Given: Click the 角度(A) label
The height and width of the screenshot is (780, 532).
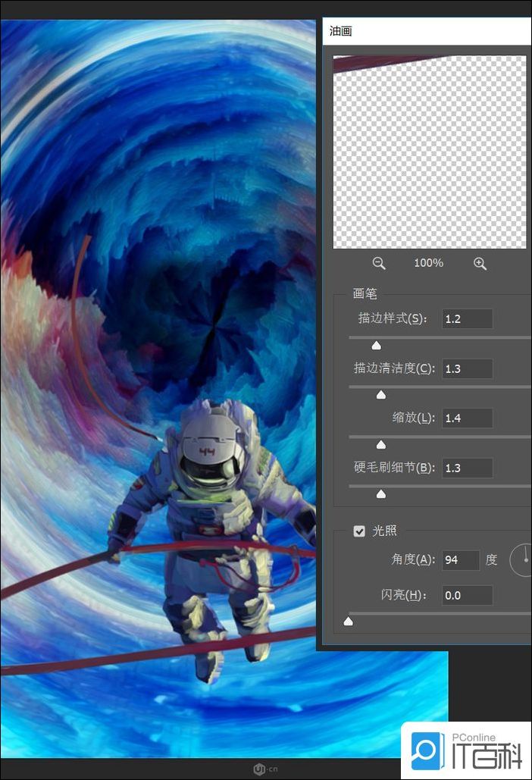Looking at the screenshot, I should click(x=413, y=559).
